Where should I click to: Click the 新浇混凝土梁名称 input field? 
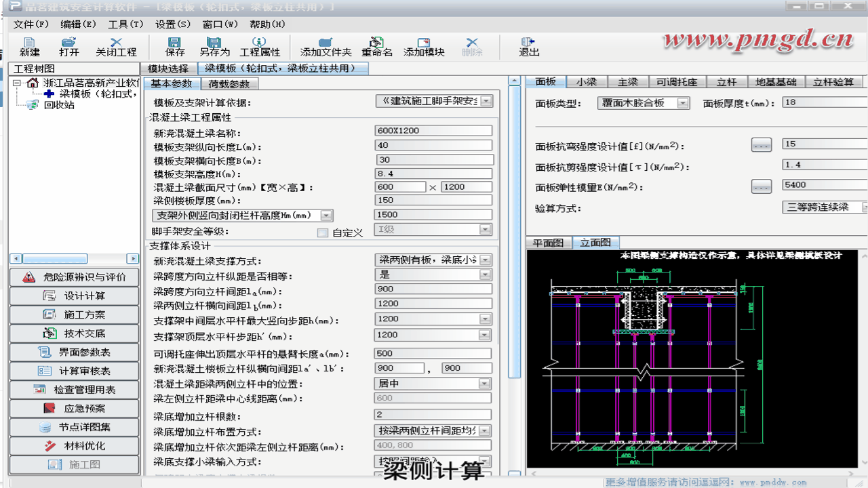[x=433, y=131]
